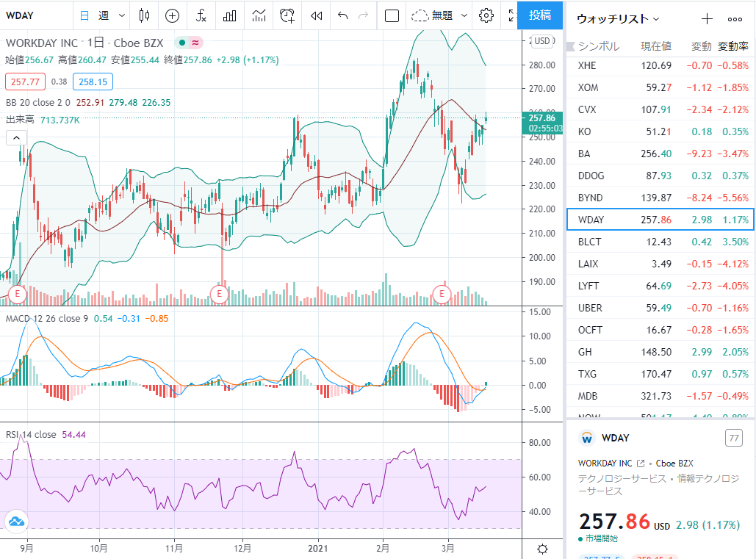Click the cloud chart logo icon
The height and width of the screenshot is (559, 756).
[16, 522]
